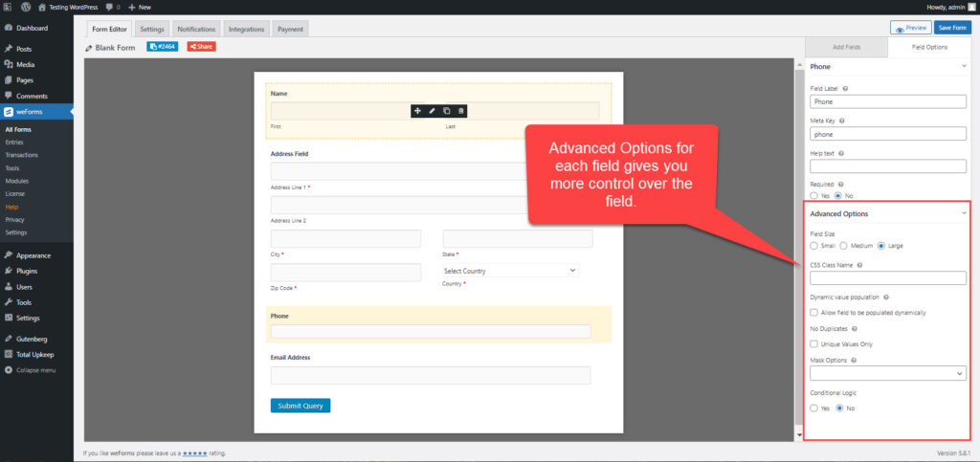Viewport: 980px width, 462px height.
Task: Choose Medium field size
Action: pyautogui.click(x=843, y=246)
